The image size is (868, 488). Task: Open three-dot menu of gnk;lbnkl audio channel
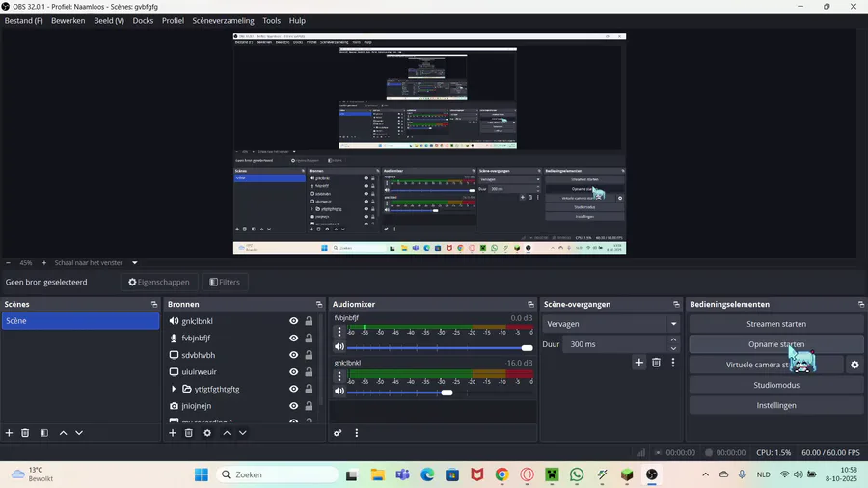[x=339, y=376]
